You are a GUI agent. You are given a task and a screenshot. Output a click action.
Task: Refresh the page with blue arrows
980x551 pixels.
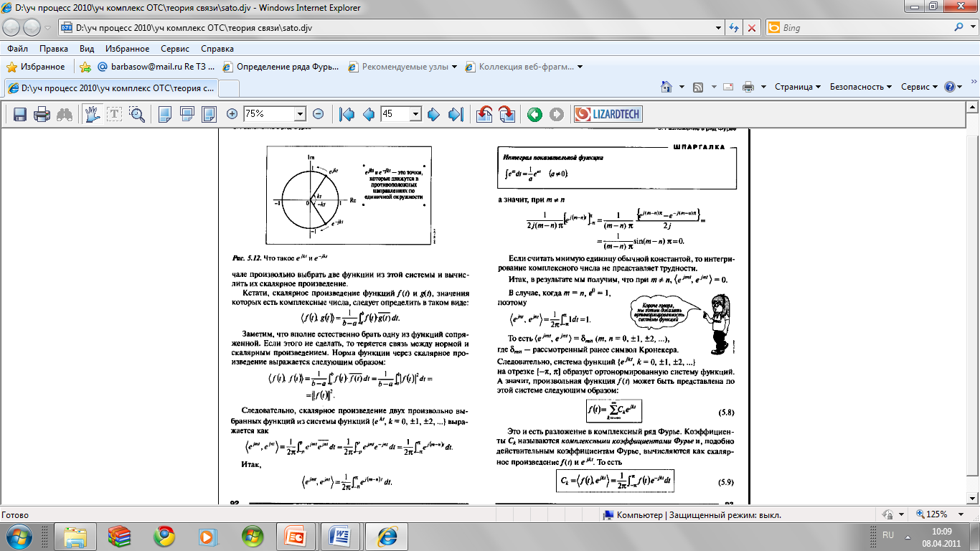pos(735,28)
